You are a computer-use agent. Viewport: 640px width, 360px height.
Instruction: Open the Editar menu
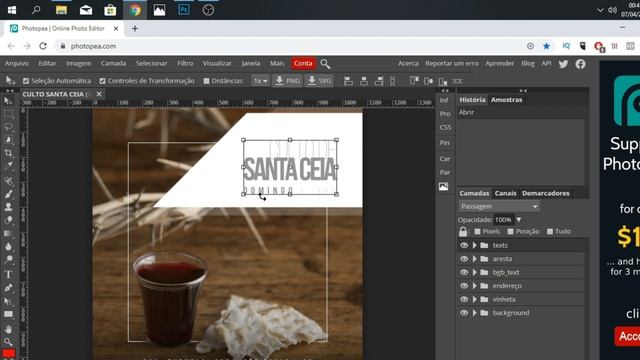pos(47,63)
